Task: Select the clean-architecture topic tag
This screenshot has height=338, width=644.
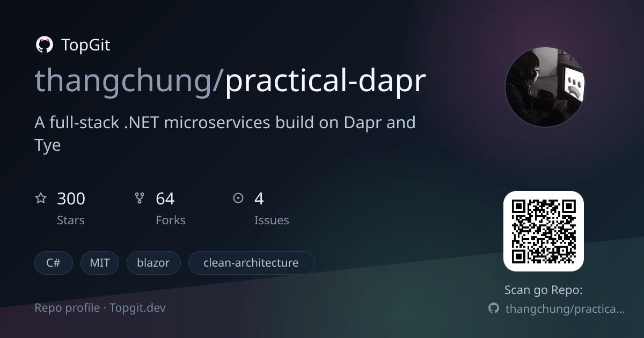Action: point(251,263)
